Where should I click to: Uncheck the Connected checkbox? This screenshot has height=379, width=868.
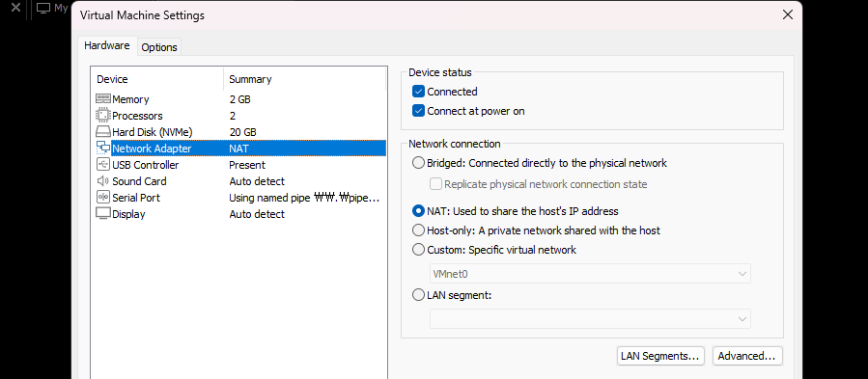tap(418, 92)
